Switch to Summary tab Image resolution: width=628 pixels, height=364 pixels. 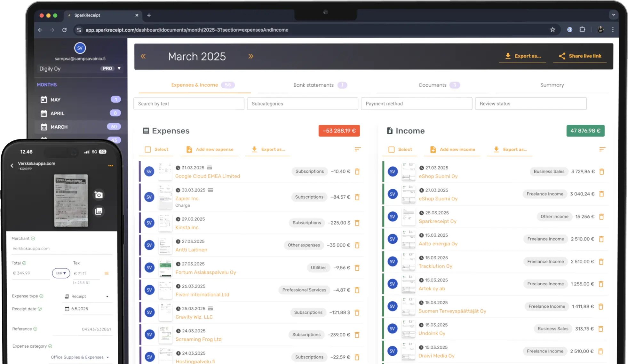click(552, 85)
